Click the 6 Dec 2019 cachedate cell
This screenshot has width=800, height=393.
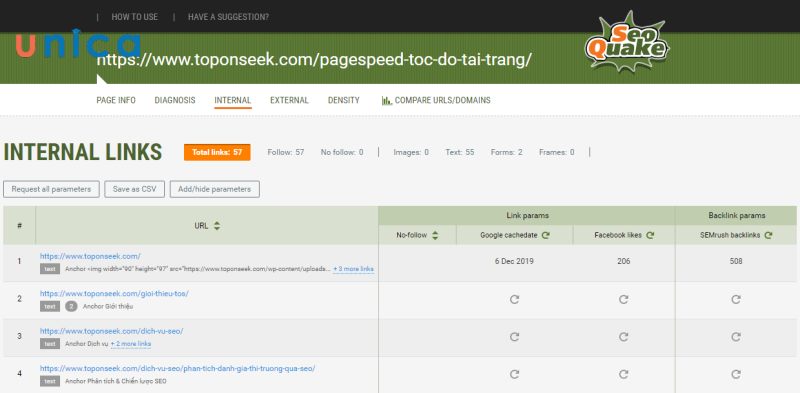(514, 261)
